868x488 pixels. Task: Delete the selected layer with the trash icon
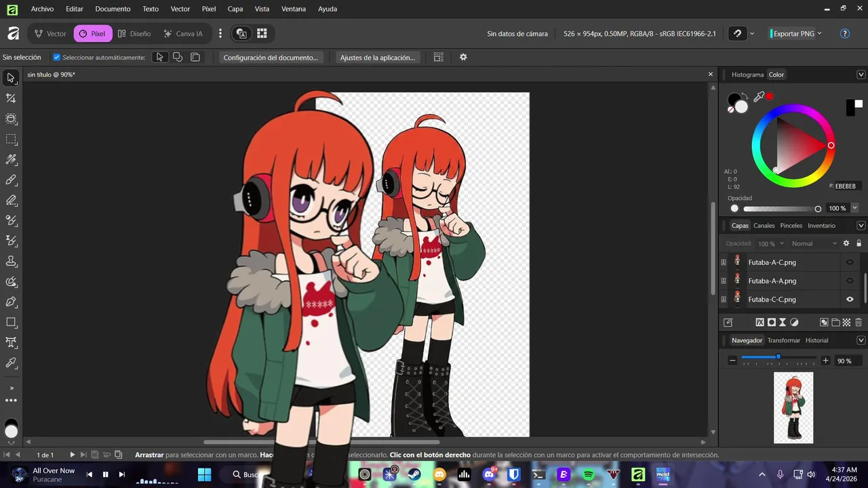tap(859, 323)
